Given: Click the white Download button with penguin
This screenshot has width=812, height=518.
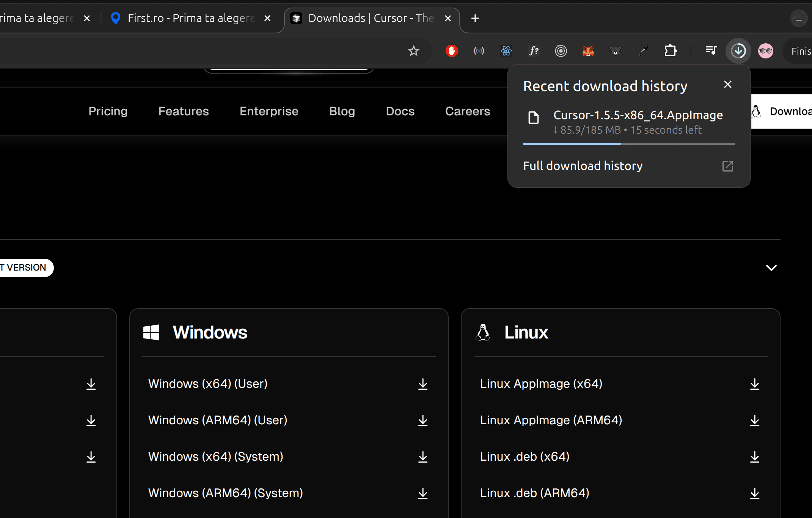Looking at the screenshot, I should [x=782, y=111].
